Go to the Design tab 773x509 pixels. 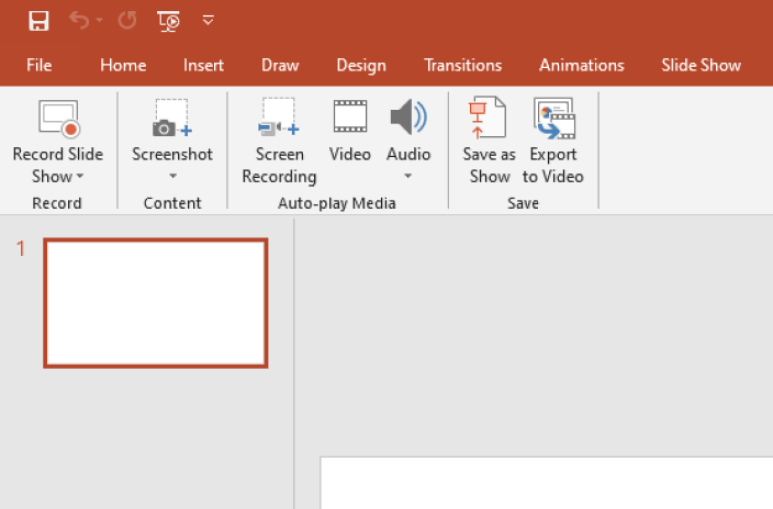click(x=361, y=65)
